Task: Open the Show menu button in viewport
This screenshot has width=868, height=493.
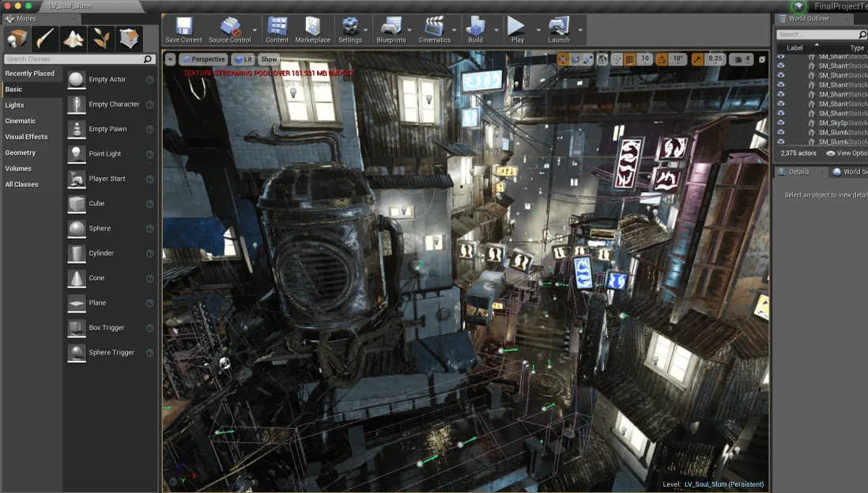Action: [x=269, y=59]
